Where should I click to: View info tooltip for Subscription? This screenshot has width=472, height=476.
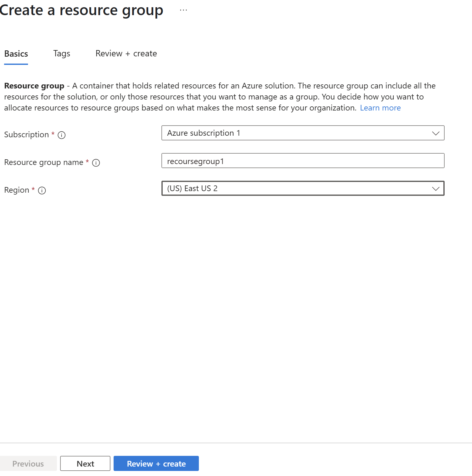(x=62, y=135)
